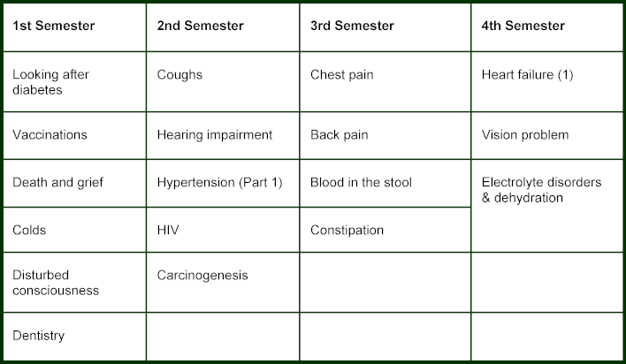Click the Death and grief cell
This screenshot has width=626, height=364.
[x=74, y=183]
